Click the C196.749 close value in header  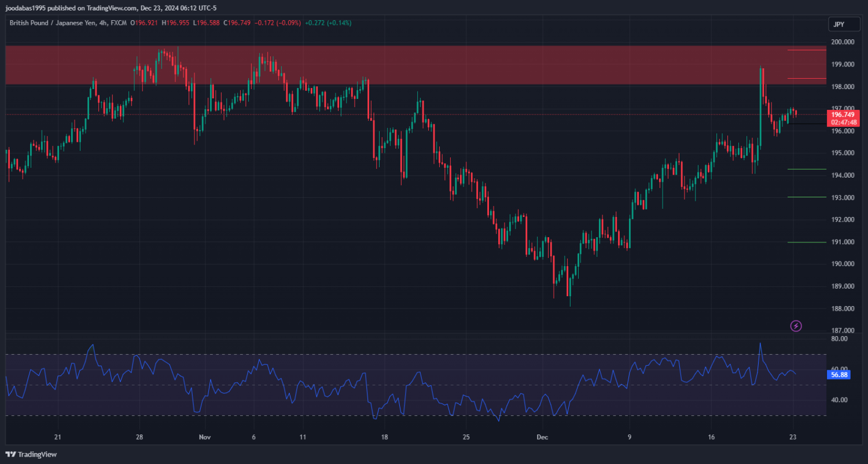pos(237,23)
